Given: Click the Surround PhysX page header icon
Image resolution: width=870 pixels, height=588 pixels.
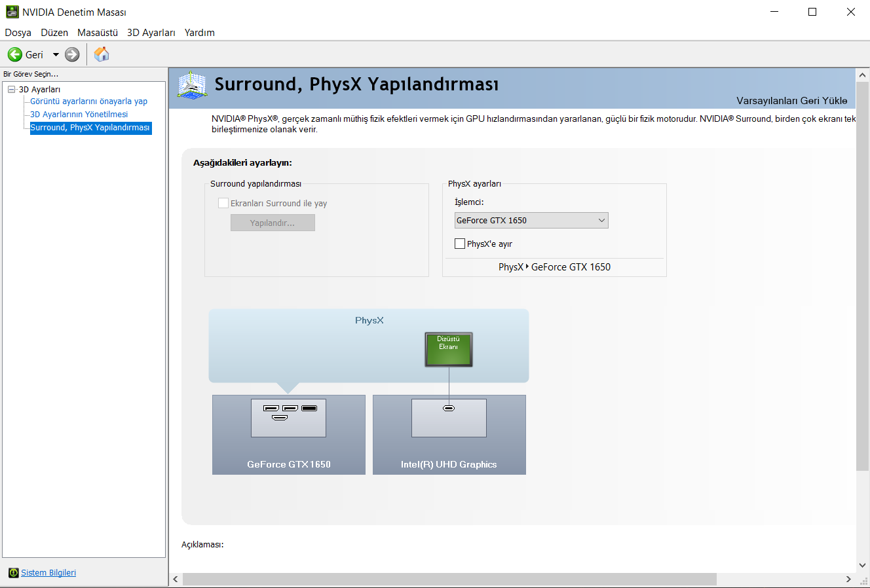Looking at the screenshot, I should [x=192, y=85].
